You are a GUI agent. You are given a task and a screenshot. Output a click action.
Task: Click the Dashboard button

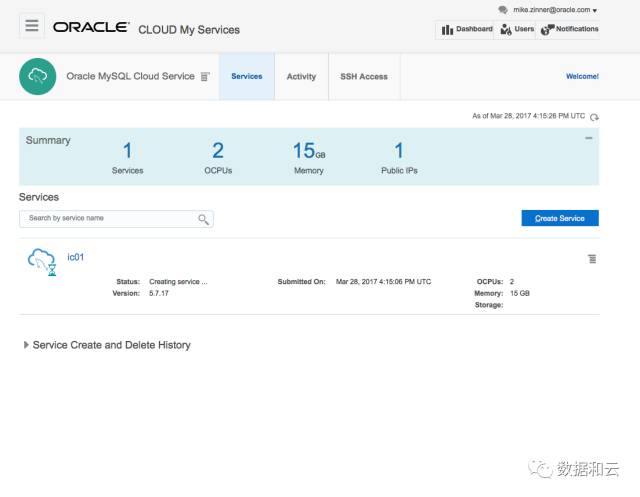466,30
